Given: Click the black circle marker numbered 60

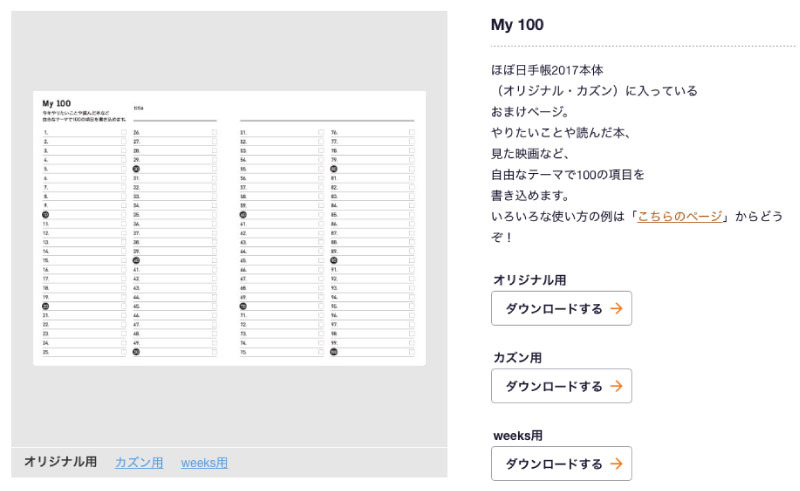Looking at the screenshot, I should pos(243,215).
